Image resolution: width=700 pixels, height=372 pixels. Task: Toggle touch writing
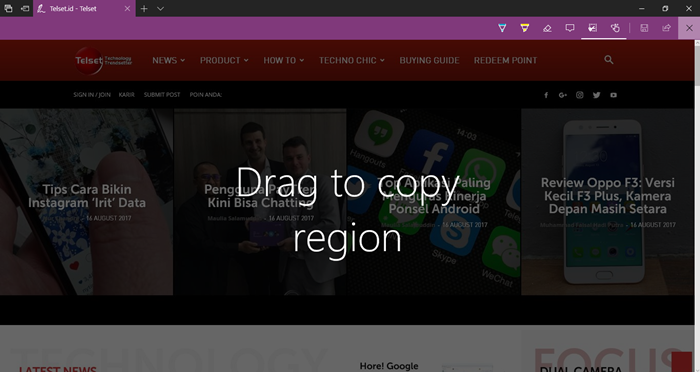click(x=615, y=28)
